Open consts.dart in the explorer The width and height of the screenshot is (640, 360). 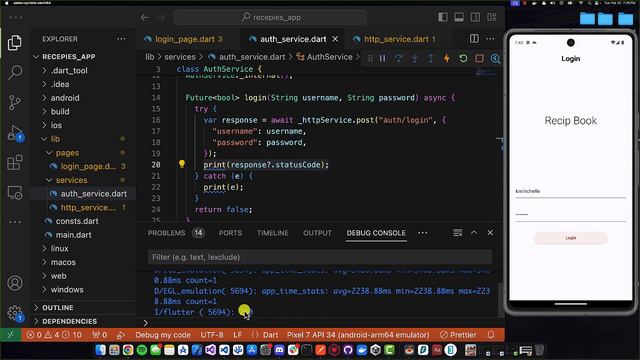77,221
